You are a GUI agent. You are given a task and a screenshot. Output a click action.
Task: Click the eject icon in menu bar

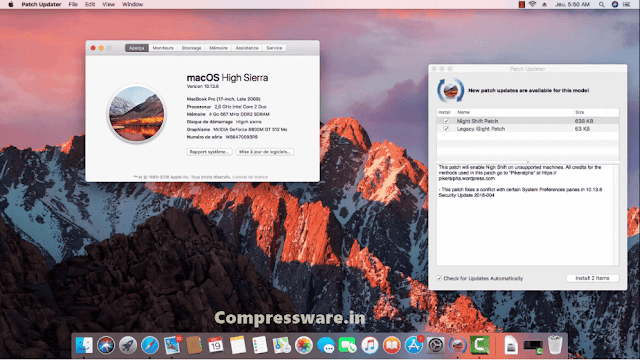(544, 4)
